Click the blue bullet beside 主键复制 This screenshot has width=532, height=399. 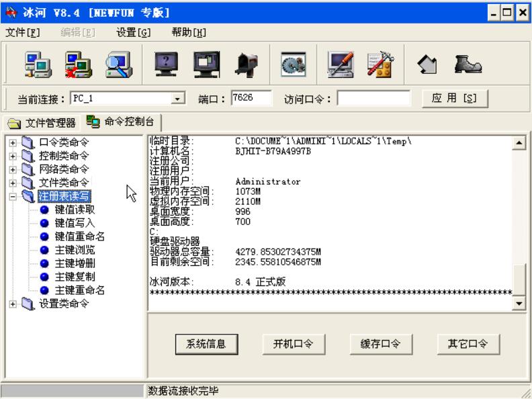click(x=44, y=277)
